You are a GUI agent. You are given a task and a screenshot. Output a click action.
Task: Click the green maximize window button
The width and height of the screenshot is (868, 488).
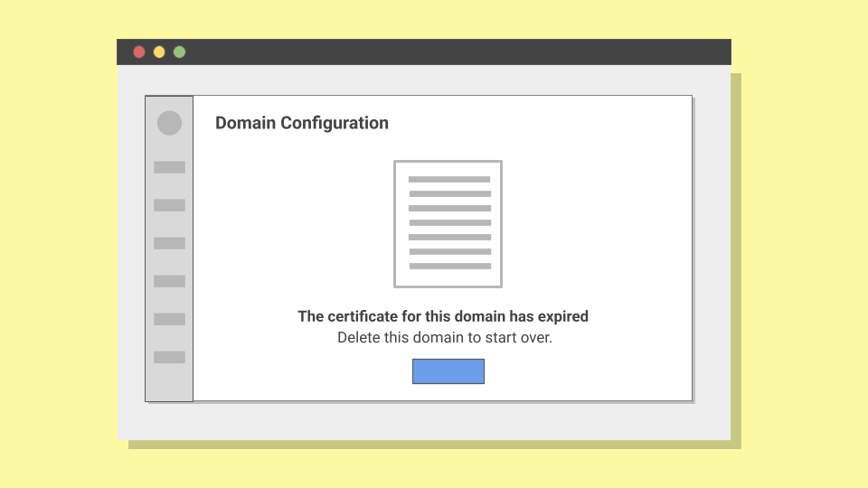(x=179, y=52)
